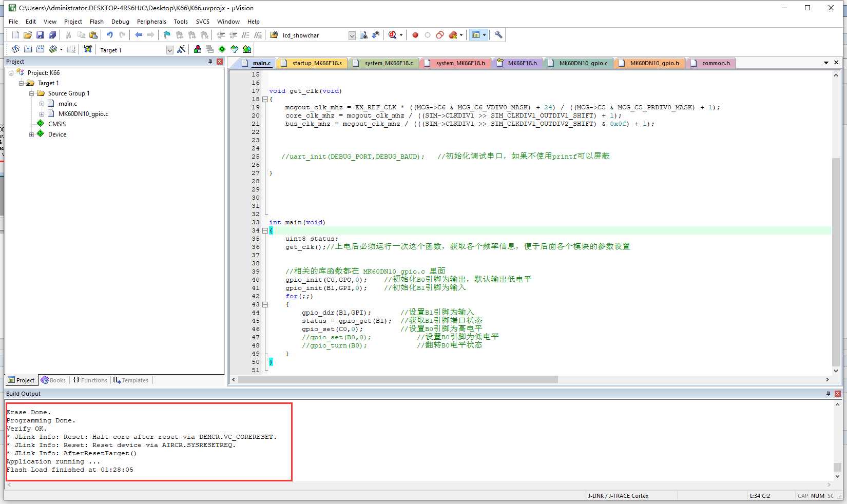Close the Project panel
847x504 pixels.
220,62
